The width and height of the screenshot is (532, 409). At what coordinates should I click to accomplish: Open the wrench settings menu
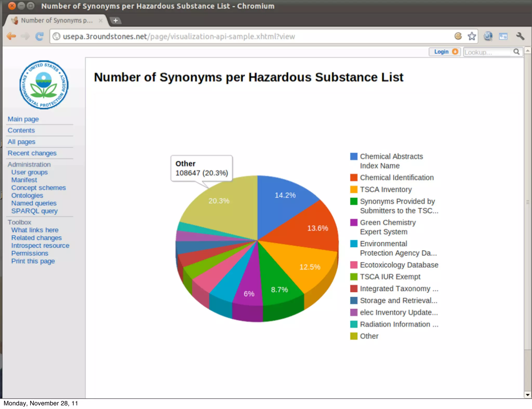[x=520, y=36]
